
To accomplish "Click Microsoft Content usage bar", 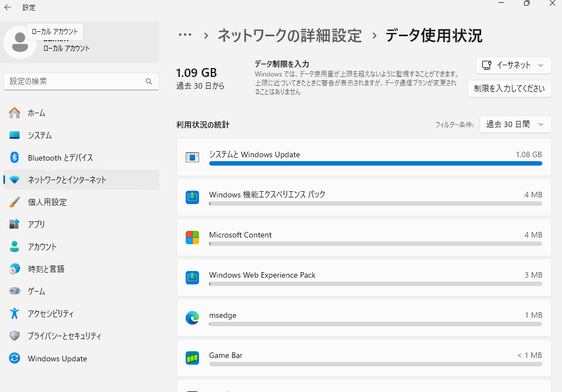I will click(x=376, y=244).
